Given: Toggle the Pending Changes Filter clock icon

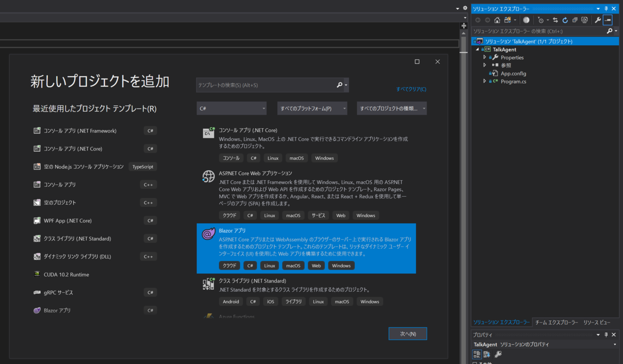Looking at the screenshot, I should point(541,20).
